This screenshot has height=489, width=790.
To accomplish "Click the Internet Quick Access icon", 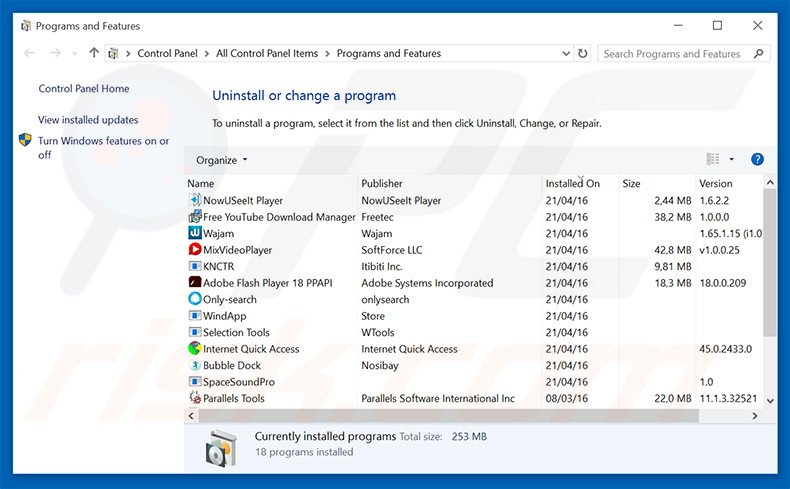I will tap(194, 348).
